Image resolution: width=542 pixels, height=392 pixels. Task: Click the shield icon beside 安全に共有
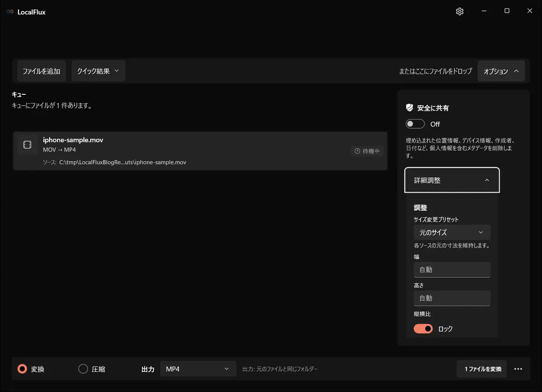click(x=409, y=108)
